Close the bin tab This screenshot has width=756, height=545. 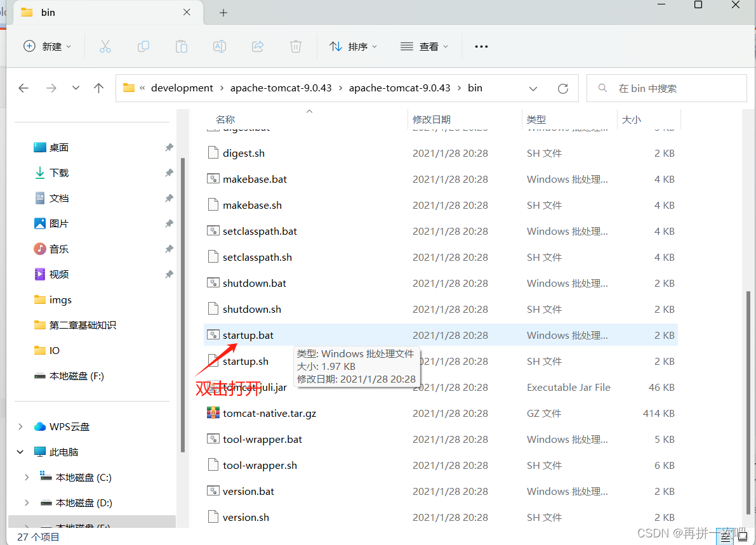(187, 13)
